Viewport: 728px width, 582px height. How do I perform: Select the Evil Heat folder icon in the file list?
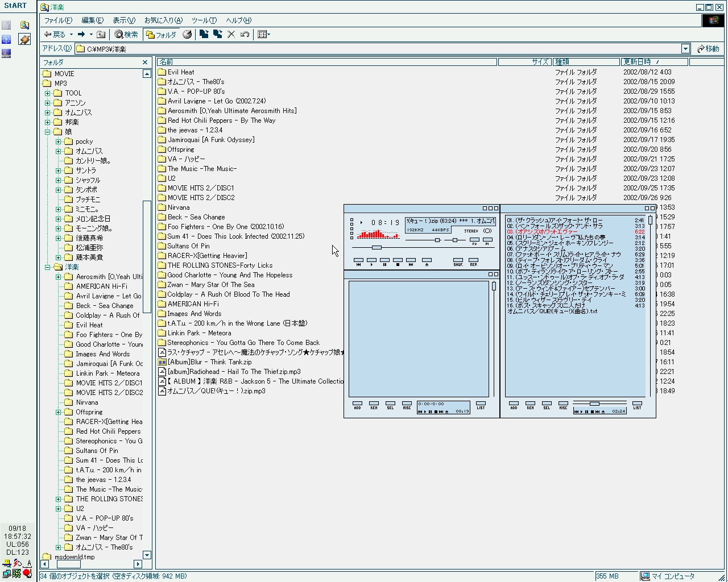(x=162, y=72)
